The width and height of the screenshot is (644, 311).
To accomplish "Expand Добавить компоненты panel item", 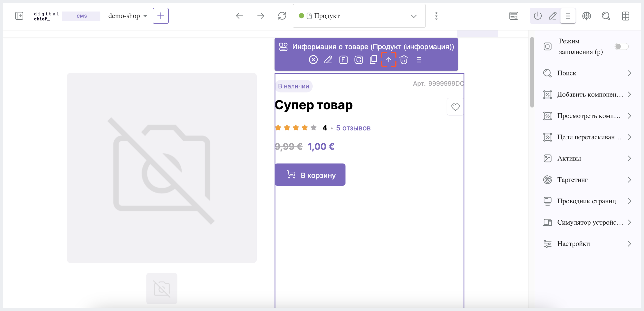I will coord(587,94).
